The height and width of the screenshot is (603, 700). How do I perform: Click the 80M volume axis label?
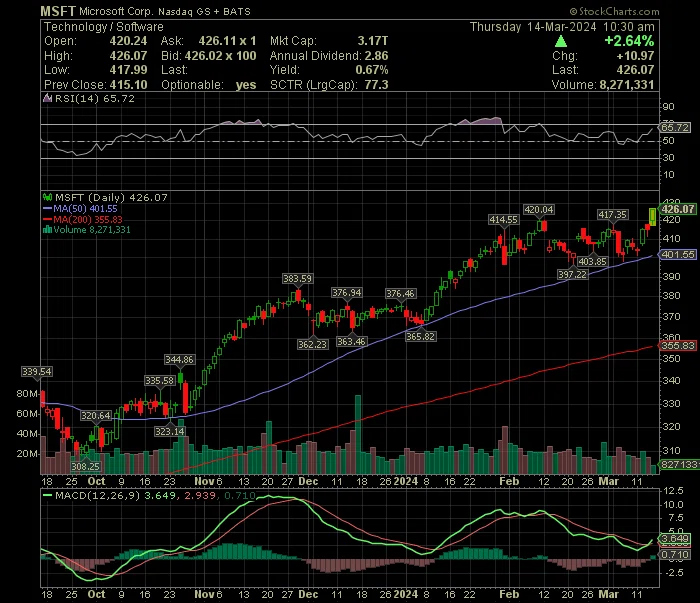[27, 394]
